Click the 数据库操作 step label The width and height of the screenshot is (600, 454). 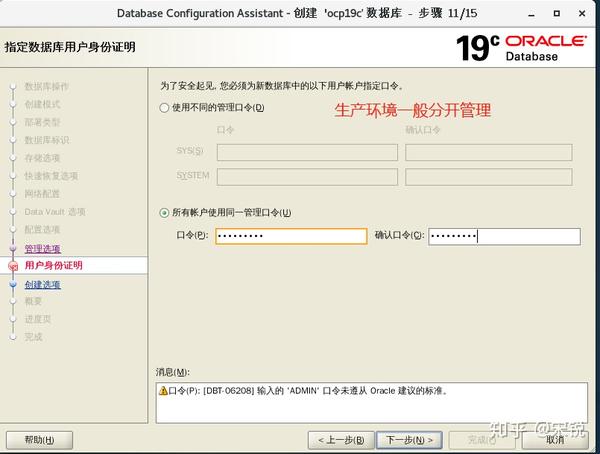pyautogui.click(x=46, y=87)
